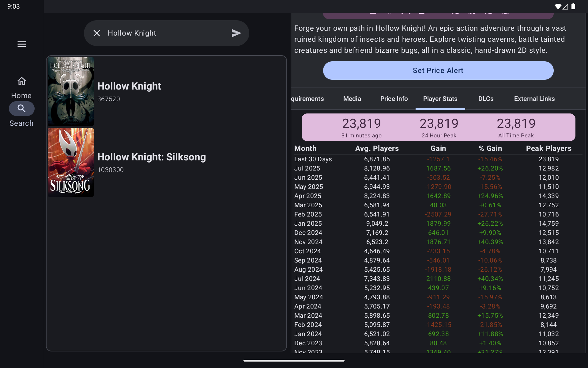Image resolution: width=588 pixels, height=368 pixels.
Task: Open the External Links tab
Action: point(534,99)
